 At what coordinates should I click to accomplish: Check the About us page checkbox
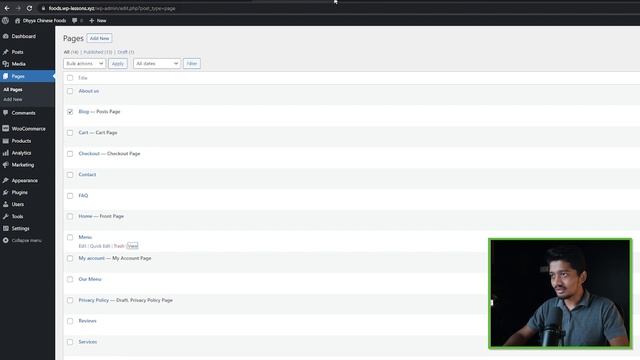click(x=70, y=91)
